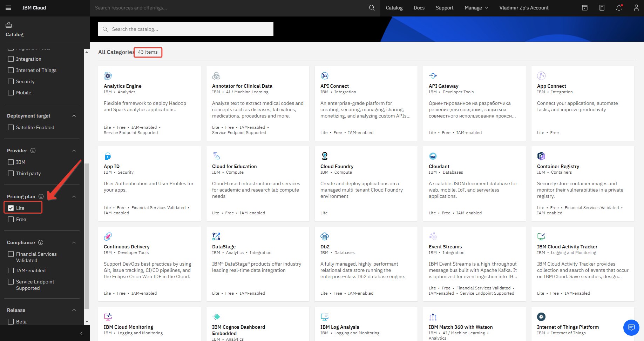Screen dimensions: 644x341
Task: Click the Cloud Foundry icon
Action: 325,156
